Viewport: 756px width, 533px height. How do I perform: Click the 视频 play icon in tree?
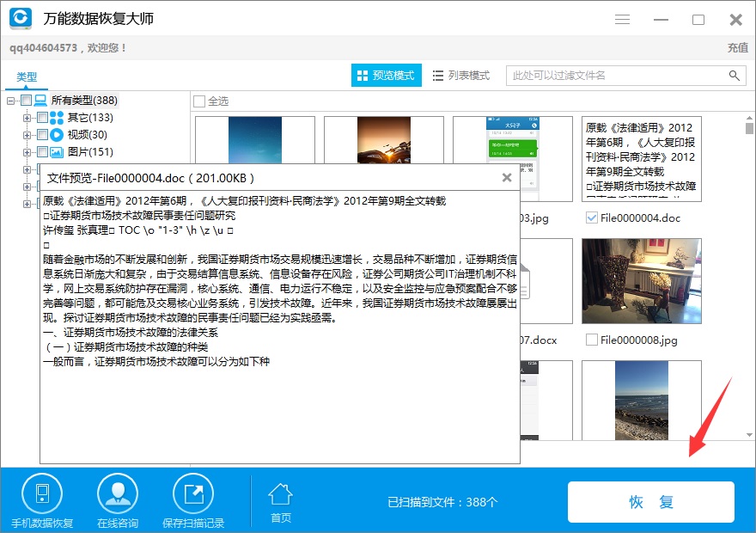[x=57, y=135]
